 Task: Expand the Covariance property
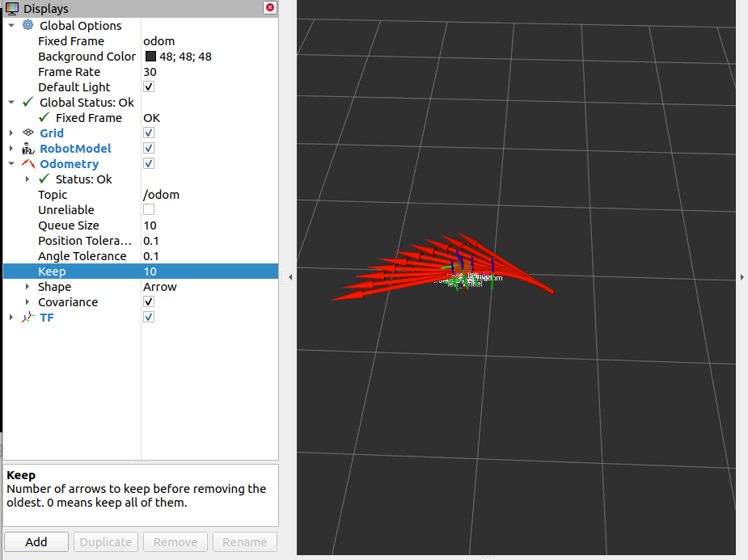[27, 301]
